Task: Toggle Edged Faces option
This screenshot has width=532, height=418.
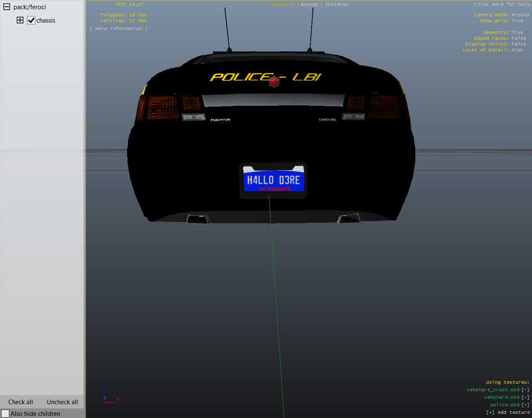Action: (519, 38)
